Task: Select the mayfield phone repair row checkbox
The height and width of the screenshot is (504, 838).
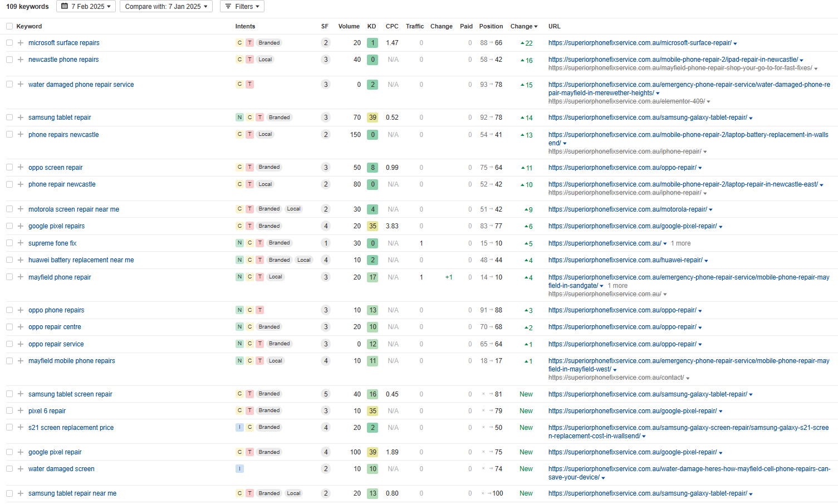Action: 9,277
